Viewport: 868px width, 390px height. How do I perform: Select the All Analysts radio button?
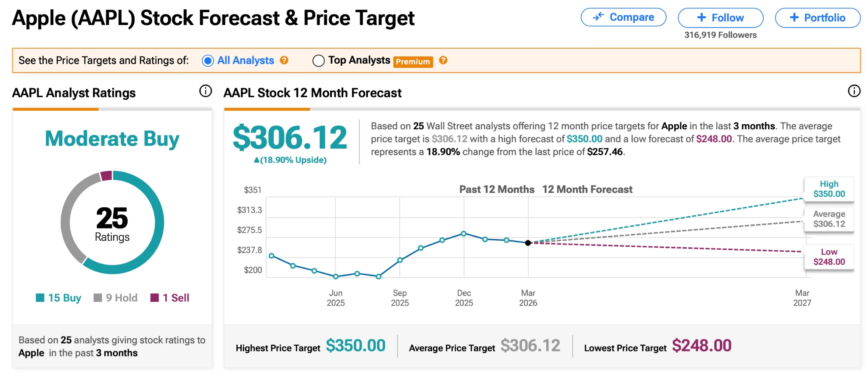(207, 61)
